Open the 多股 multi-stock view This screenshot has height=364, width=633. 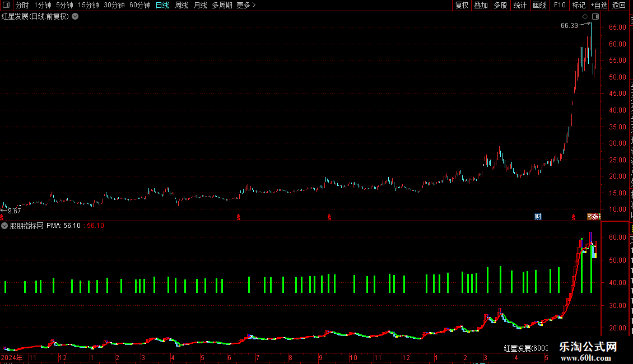coord(500,5)
